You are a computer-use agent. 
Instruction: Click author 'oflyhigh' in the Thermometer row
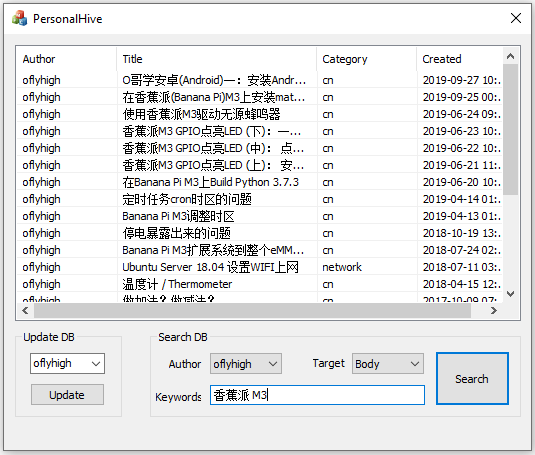[x=41, y=284]
